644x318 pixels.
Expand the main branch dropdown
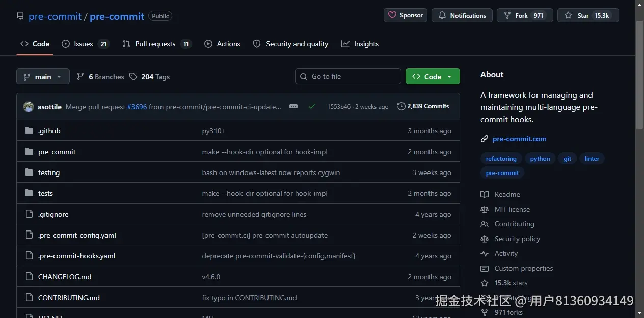click(43, 76)
